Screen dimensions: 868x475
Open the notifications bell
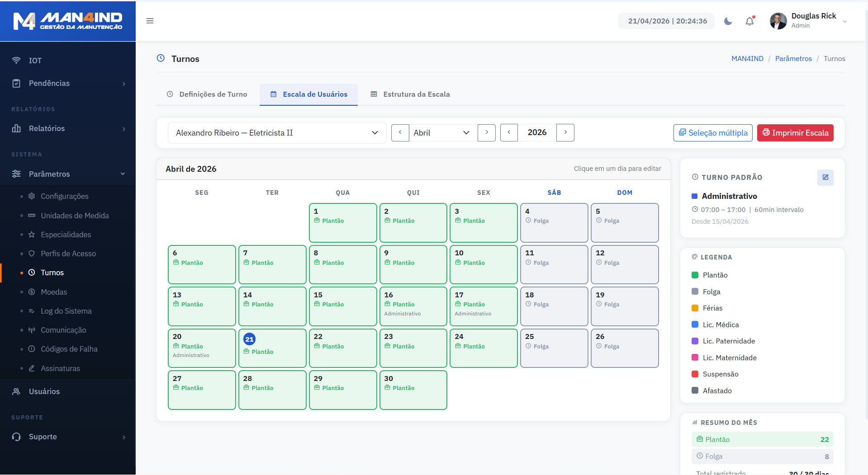click(749, 21)
